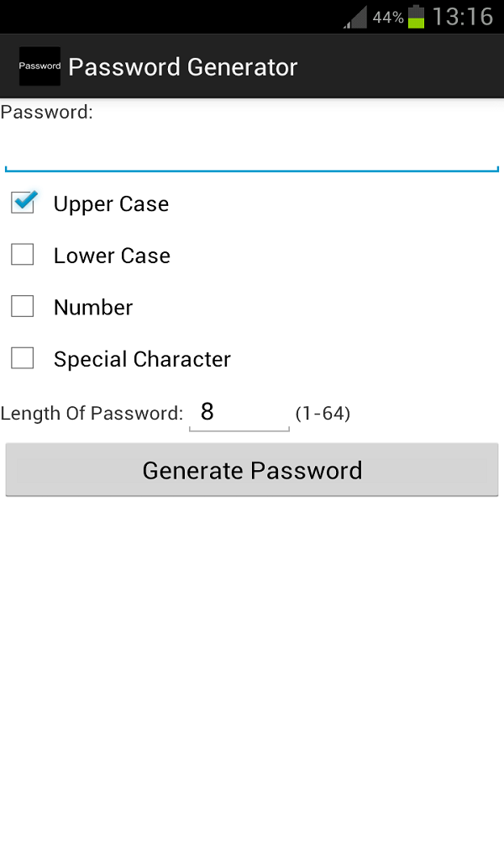504x861 pixels.
Task: Click the Length Of Password label
Action: (92, 413)
